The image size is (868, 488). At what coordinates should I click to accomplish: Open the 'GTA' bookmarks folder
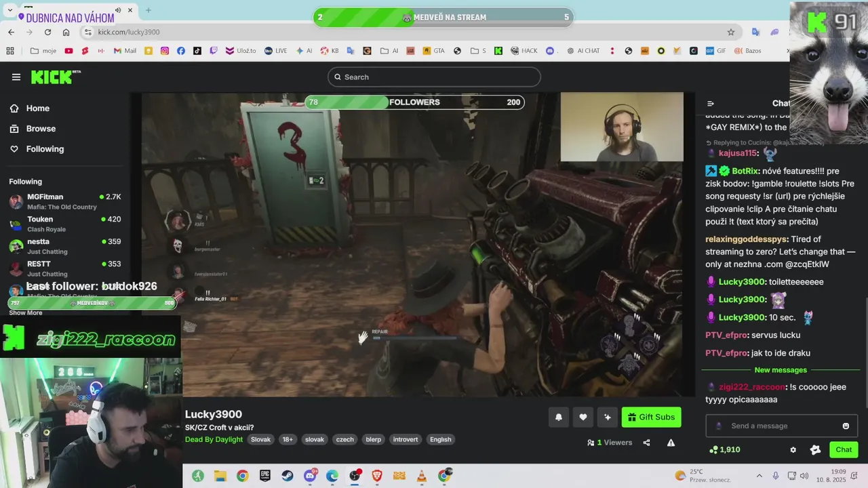pos(433,51)
